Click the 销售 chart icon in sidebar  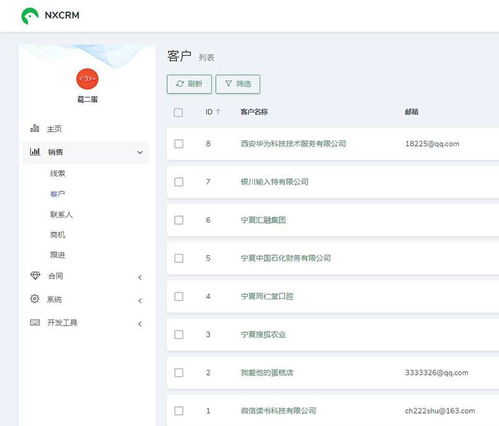click(x=35, y=151)
